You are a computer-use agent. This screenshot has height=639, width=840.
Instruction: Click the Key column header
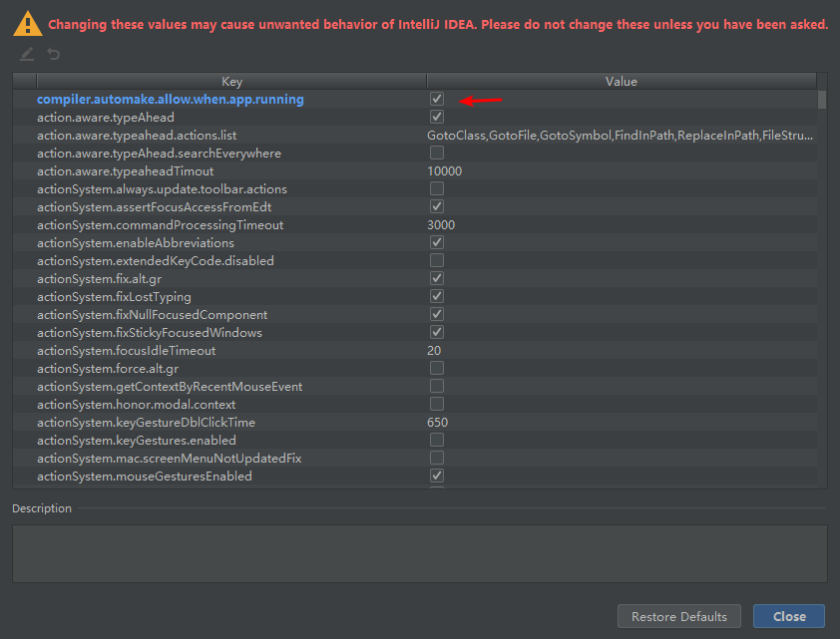[231, 82]
